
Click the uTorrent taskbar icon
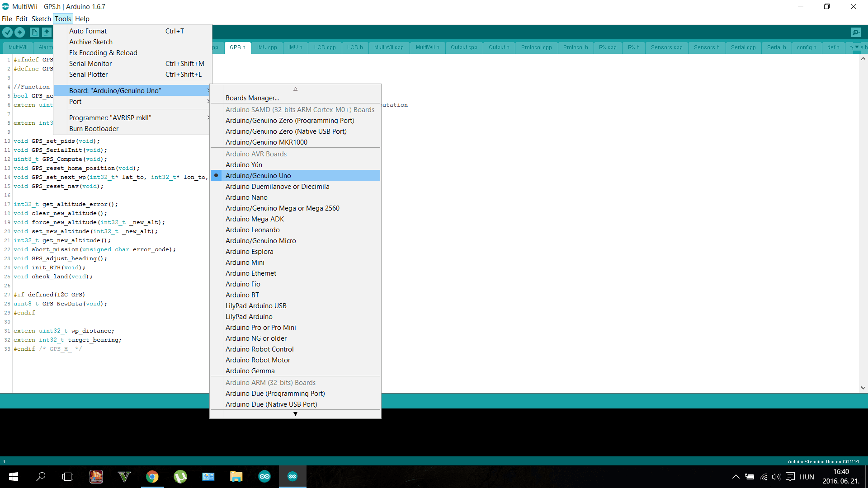click(180, 477)
